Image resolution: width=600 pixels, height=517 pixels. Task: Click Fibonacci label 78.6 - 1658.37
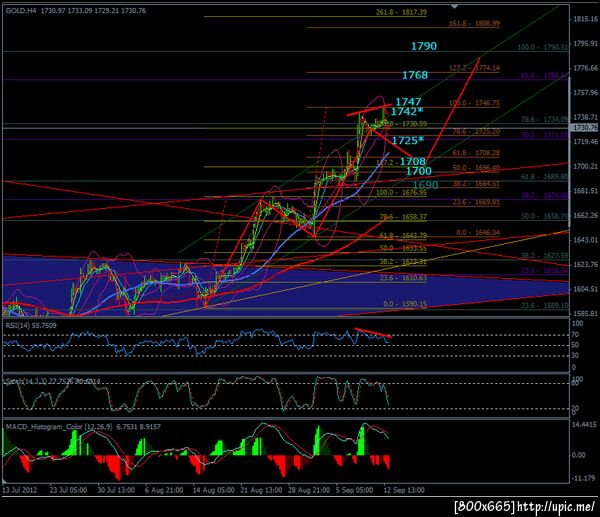[x=403, y=217]
